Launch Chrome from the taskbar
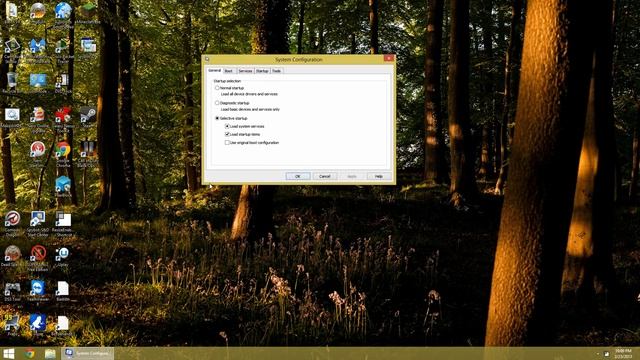This screenshot has height=360, width=640. 29,353
